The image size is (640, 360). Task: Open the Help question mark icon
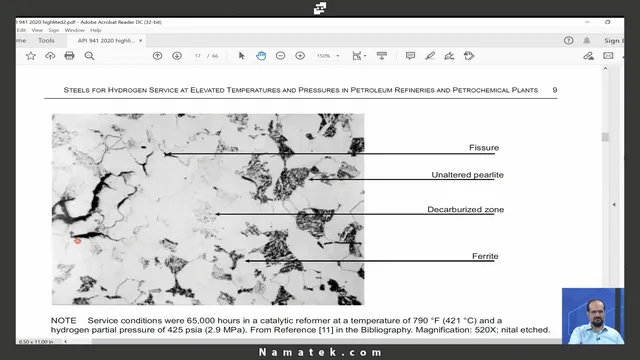click(568, 40)
